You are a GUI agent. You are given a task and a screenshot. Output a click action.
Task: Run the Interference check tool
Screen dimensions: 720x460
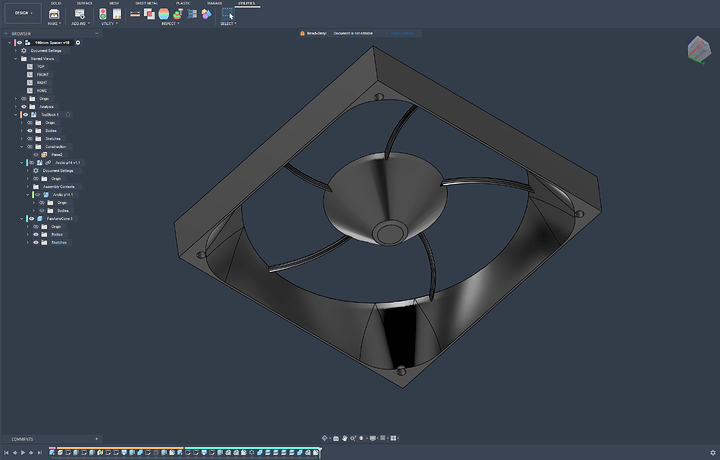(x=149, y=14)
